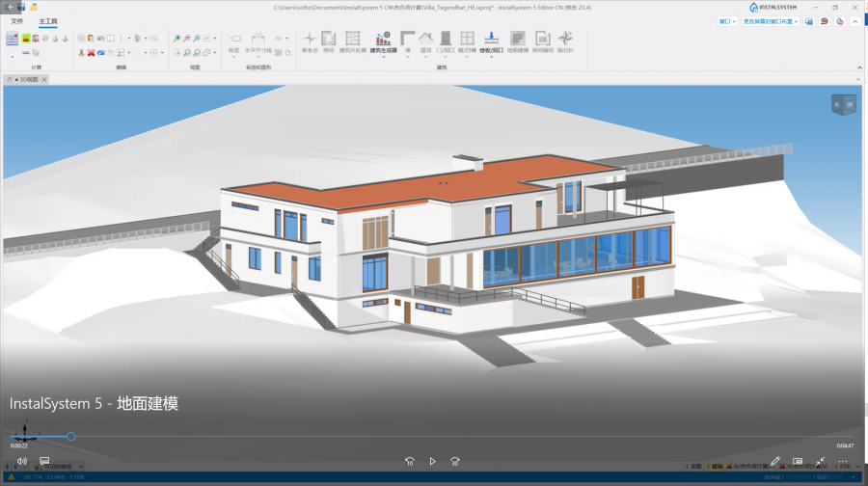The image size is (868, 486).
Task: Select the 墙 wall tool
Action: point(408,40)
